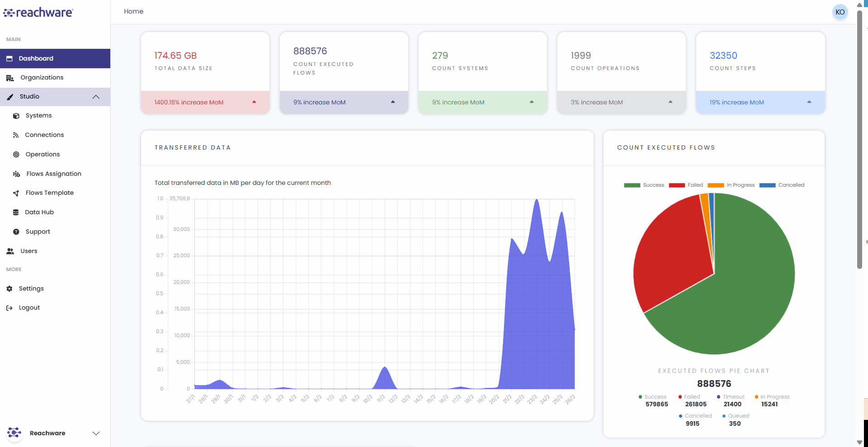Image resolution: width=868 pixels, height=447 pixels.
Task: Open the KO user avatar
Action: (840, 12)
